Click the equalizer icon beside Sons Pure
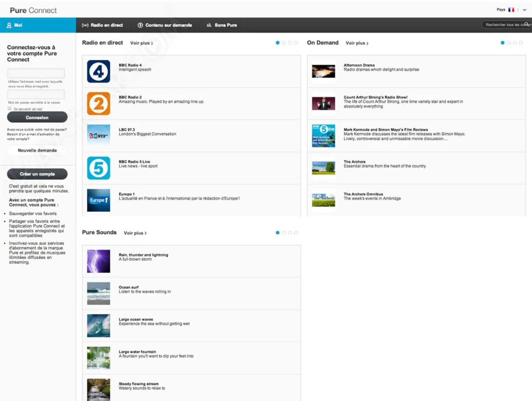Image resolution: width=532 pixels, height=401 pixels. 209,25
